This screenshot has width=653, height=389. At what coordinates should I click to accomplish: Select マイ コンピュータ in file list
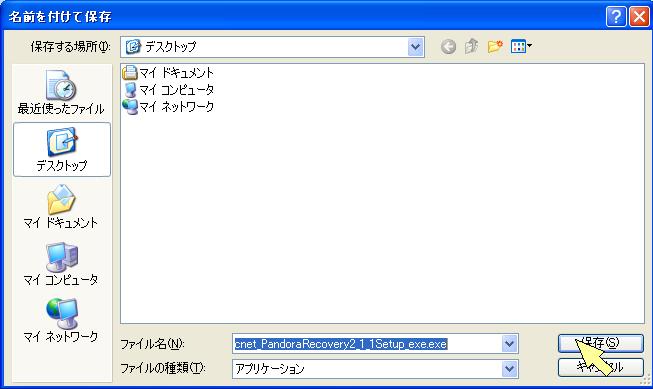pos(169,90)
